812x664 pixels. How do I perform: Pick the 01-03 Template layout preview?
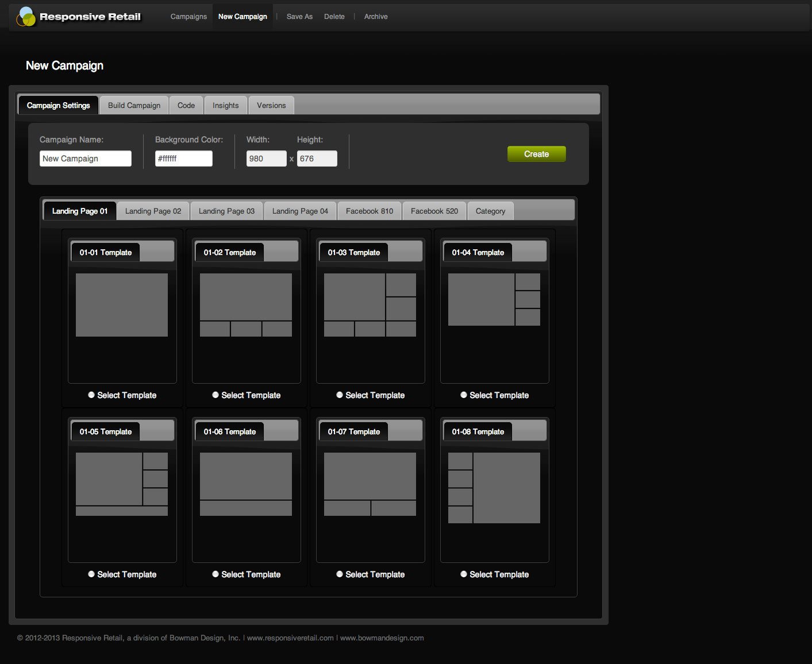click(x=370, y=305)
